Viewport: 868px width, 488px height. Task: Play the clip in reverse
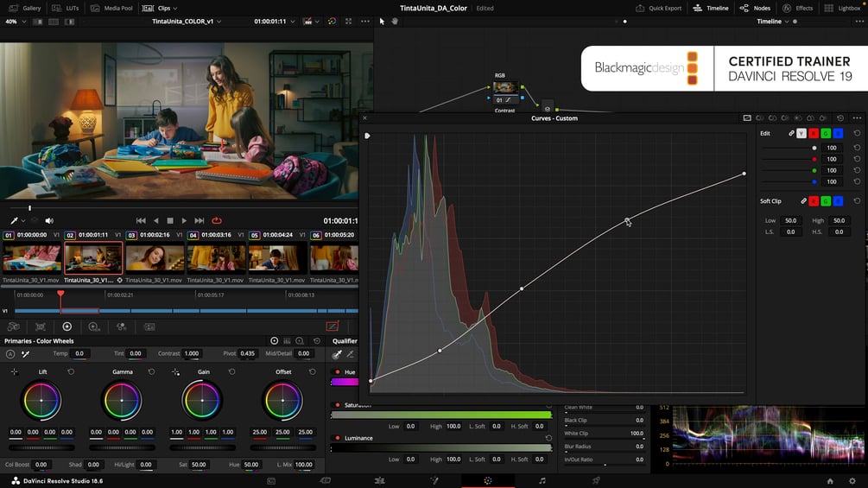[x=156, y=221]
